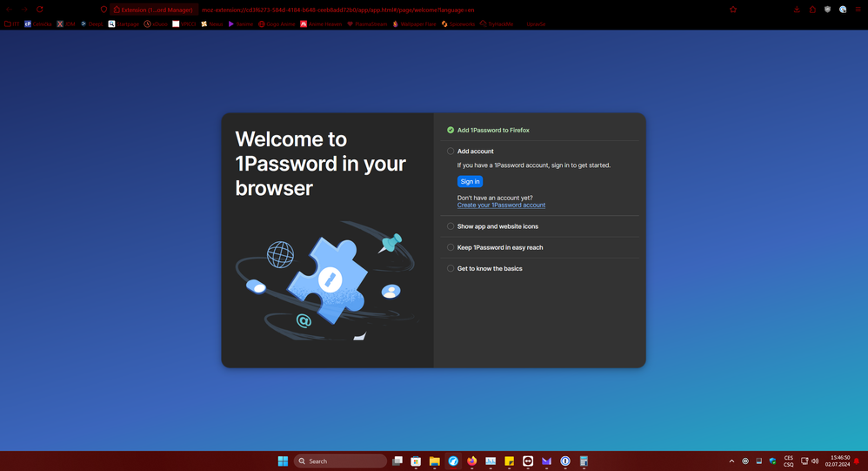Open Task View from the taskbar

(397, 461)
